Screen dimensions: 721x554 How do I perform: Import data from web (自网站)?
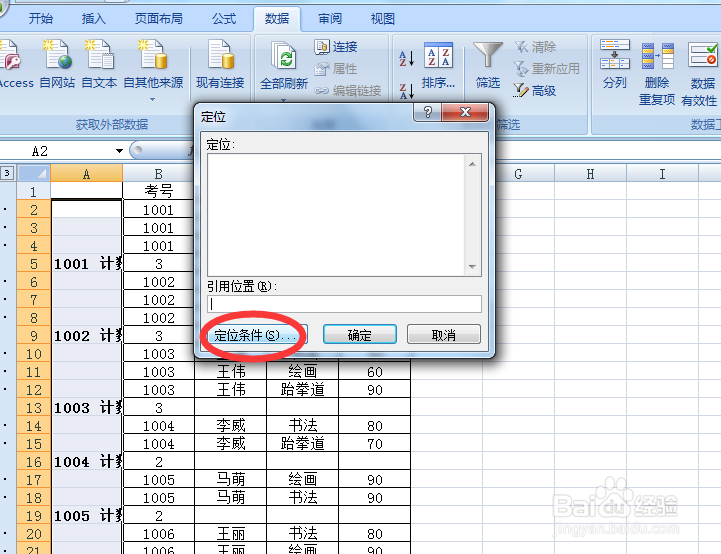pos(57,64)
